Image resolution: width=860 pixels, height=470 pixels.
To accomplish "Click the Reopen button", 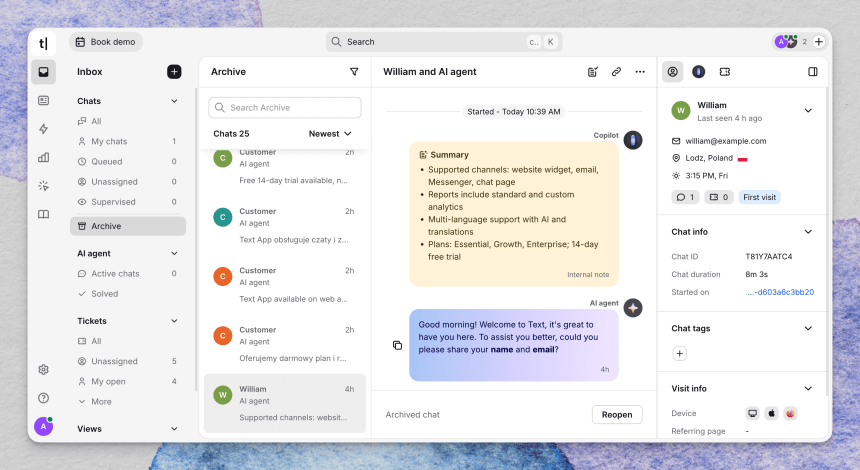I will point(617,415).
